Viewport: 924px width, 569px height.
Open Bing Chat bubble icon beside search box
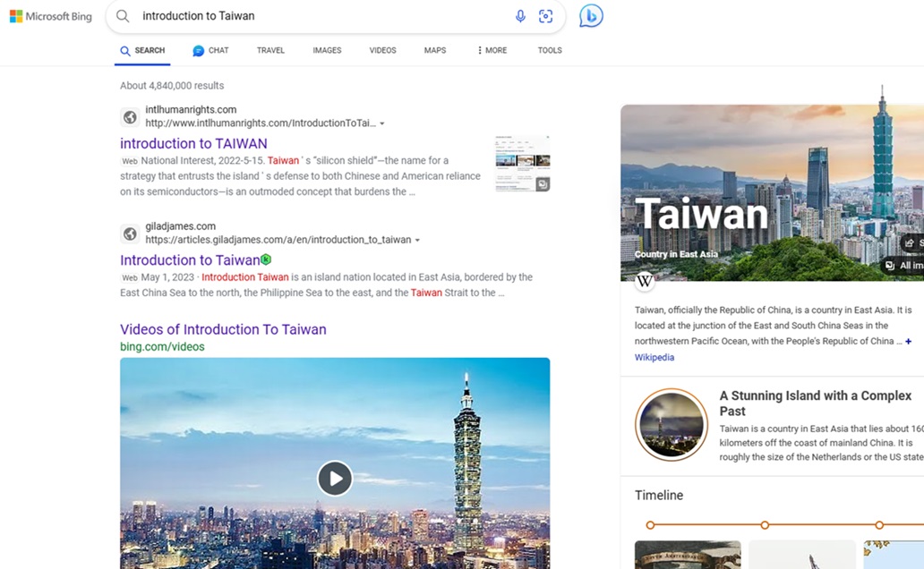tap(591, 16)
